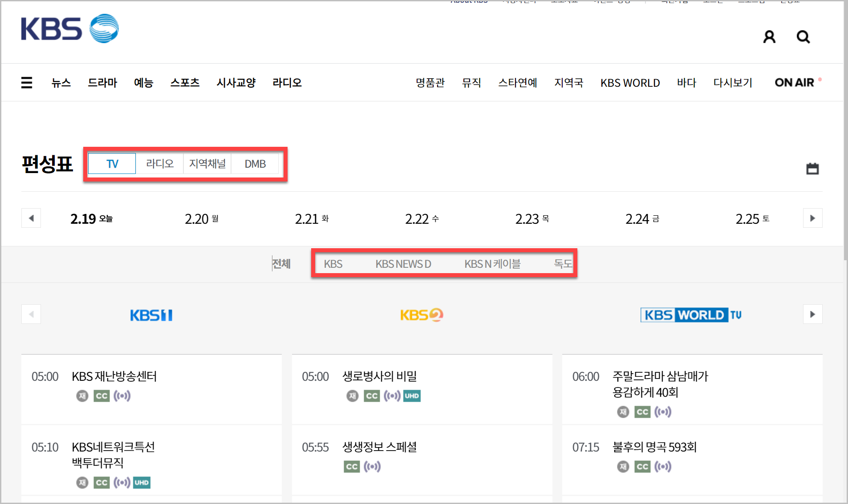
Task: Select date 2.21 화
Action: 312,218
